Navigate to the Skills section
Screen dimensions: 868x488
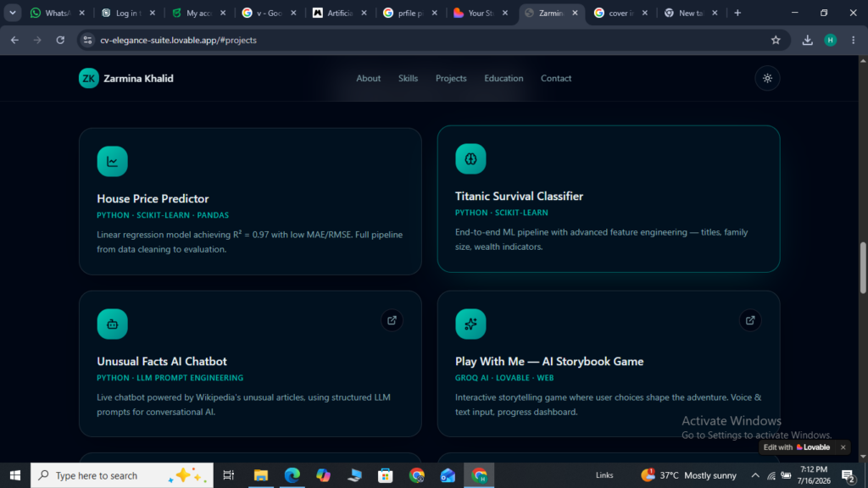(x=408, y=79)
